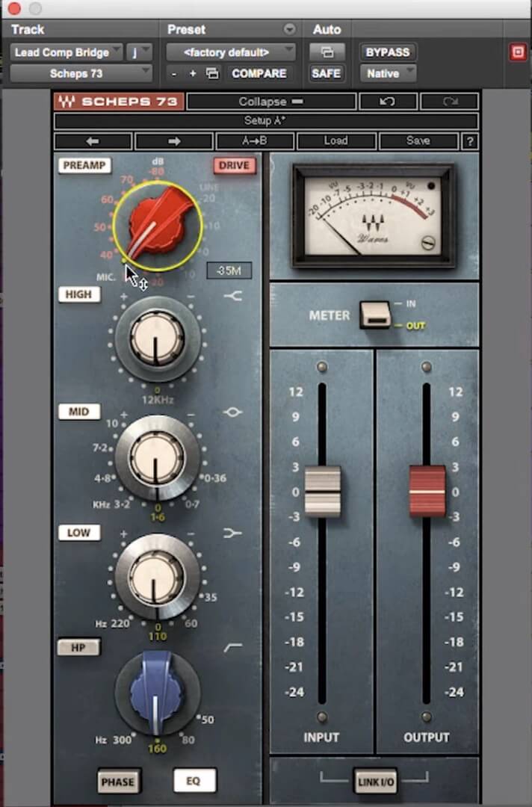The width and height of the screenshot is (532, 807).
Task: Click the blue high-pass frequency knob
Action: click(156, 692)
